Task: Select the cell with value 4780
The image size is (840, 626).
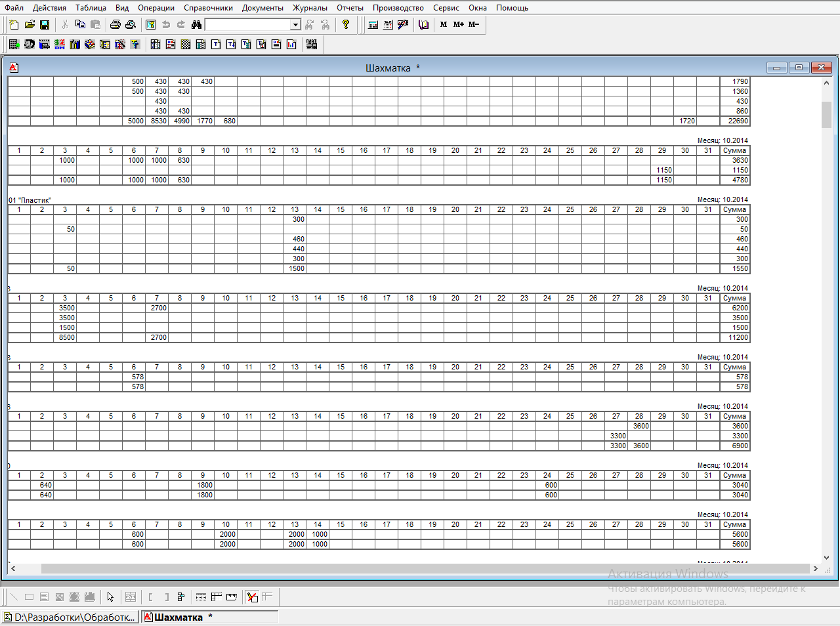Action: click(734, 180)
